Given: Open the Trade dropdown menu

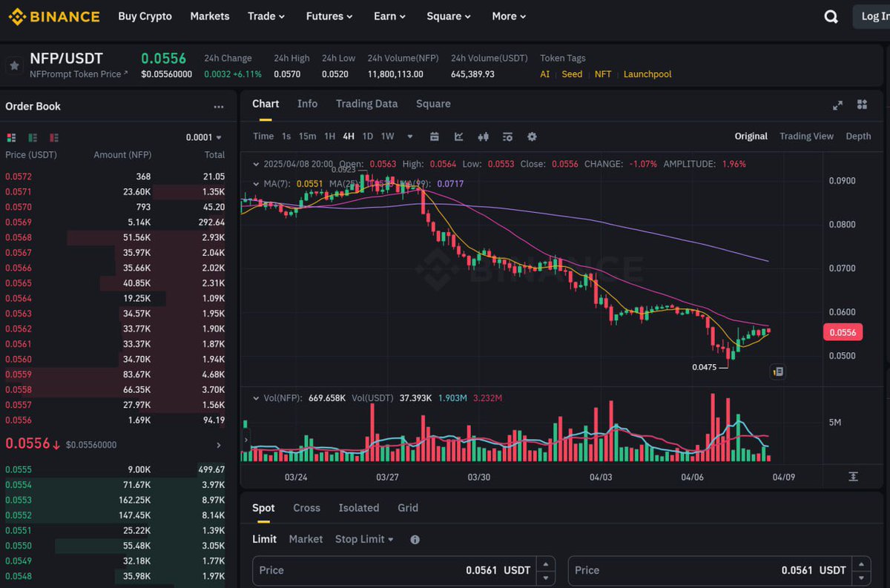Looking at the screenshot, I should coord(266,16).
